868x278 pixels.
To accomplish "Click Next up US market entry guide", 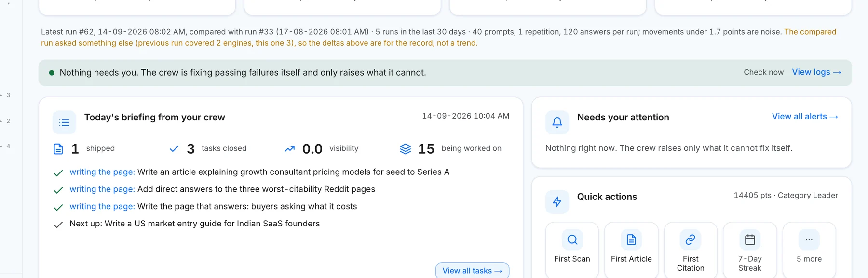I will tap(195, 224).
